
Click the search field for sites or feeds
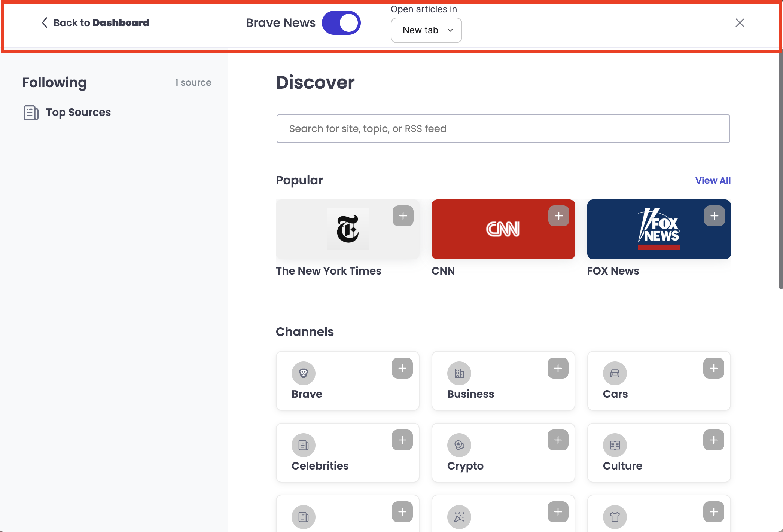click(503, 129)
